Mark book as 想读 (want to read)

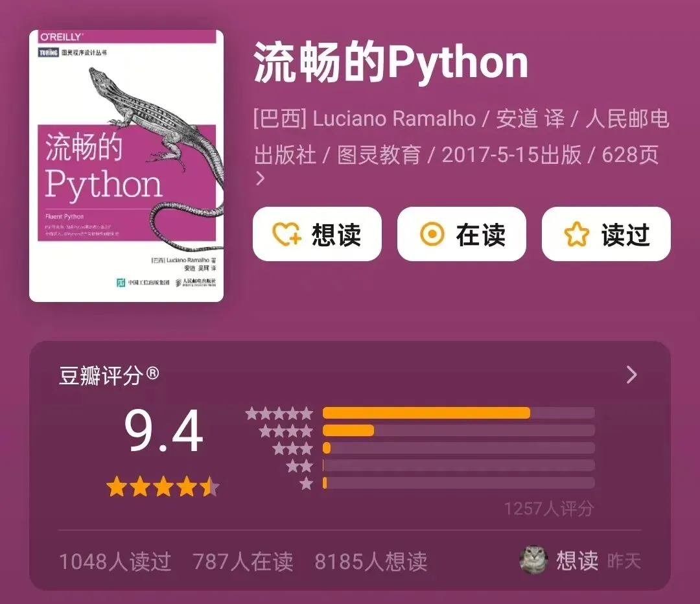tap(317, 234)
